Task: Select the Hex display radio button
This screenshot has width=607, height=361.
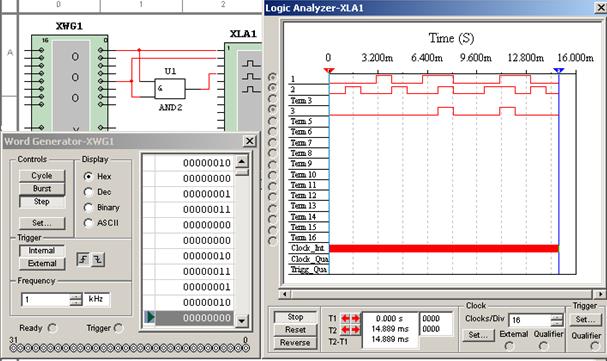Action: point(88,176)
